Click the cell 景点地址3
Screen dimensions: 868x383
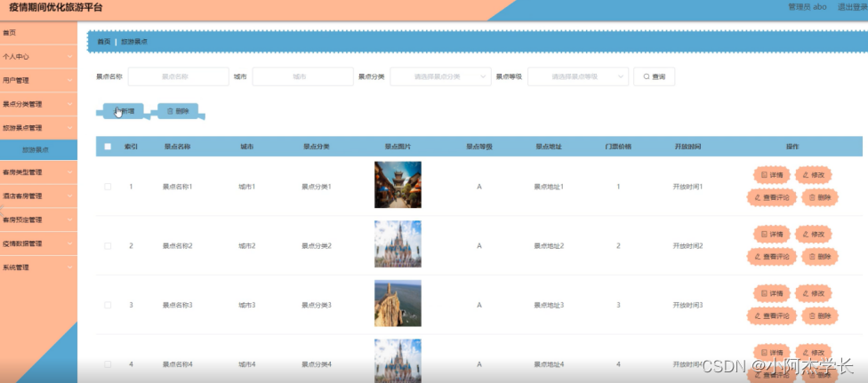coord(549,305)
